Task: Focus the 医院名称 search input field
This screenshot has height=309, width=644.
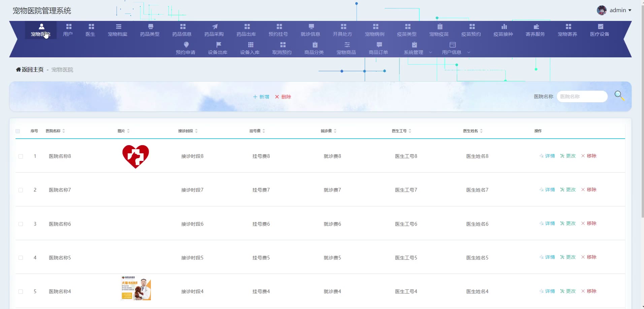Action: coord(582,96)
